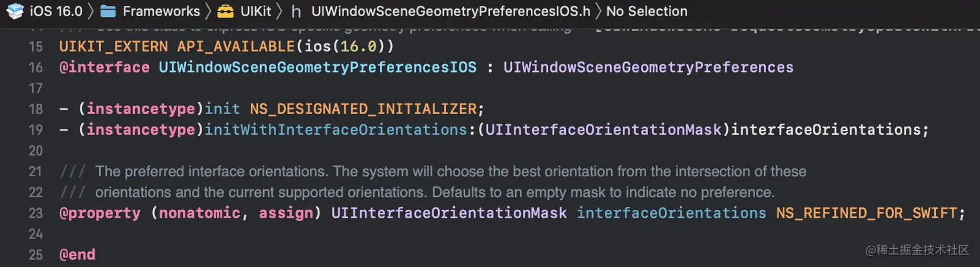Open UIWindowSceneGeometryPreferencesIOS.h jump bar item
This screenshot has width=980, height=267.
tap(450, 11)
